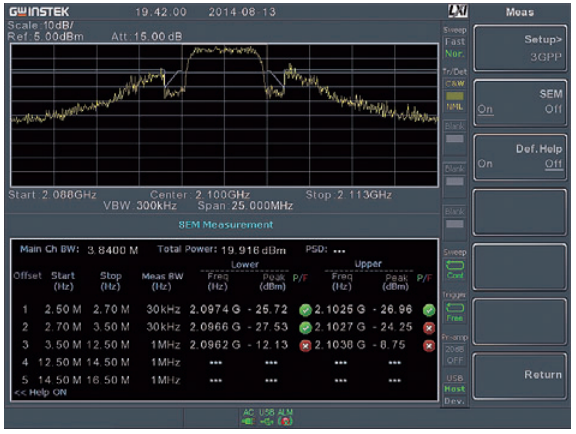Click the Meas menu title
Viewport: 576px width, 434px height.
(x=520, y=12)
